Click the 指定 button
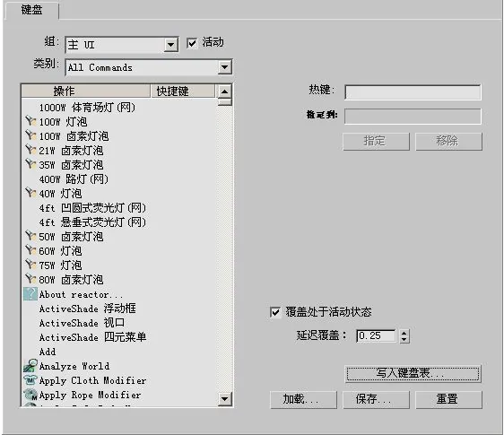504x435 pixels. tap(376, 141)
